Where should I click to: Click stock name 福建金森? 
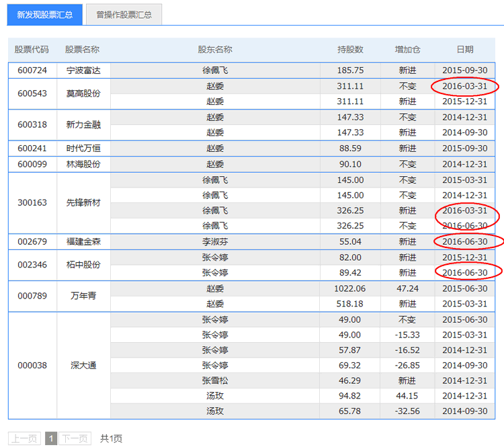click(x=83, y=242)
